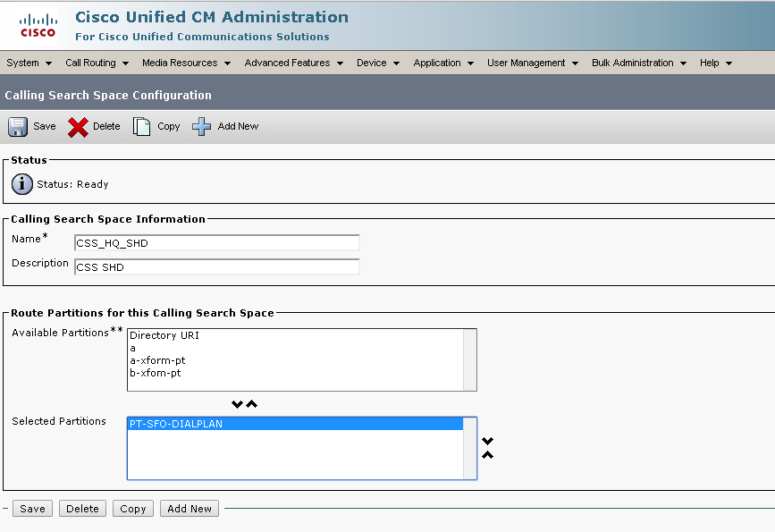
Task: Select b-xfom-pt in Available Partitions
Action: 296,373
